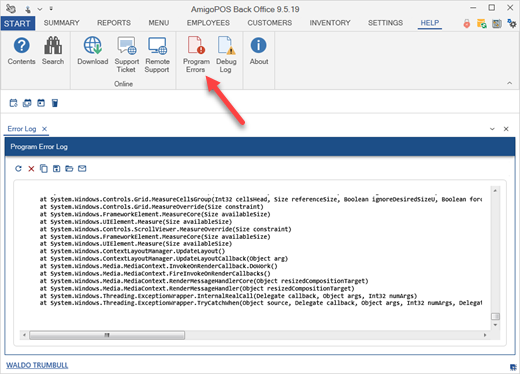Open the Program Errors viewer
This screenshot has height=375, width=520.
tap(196, 55)
